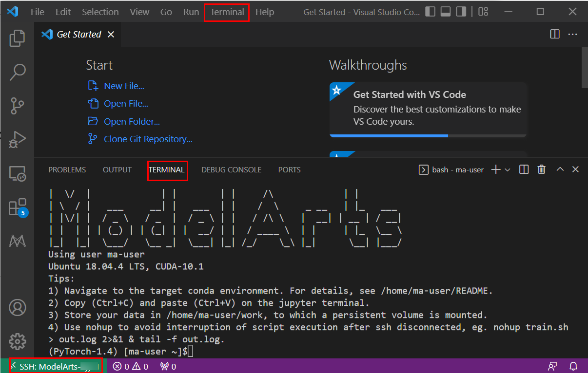Open the Run menu

point(191,12)
